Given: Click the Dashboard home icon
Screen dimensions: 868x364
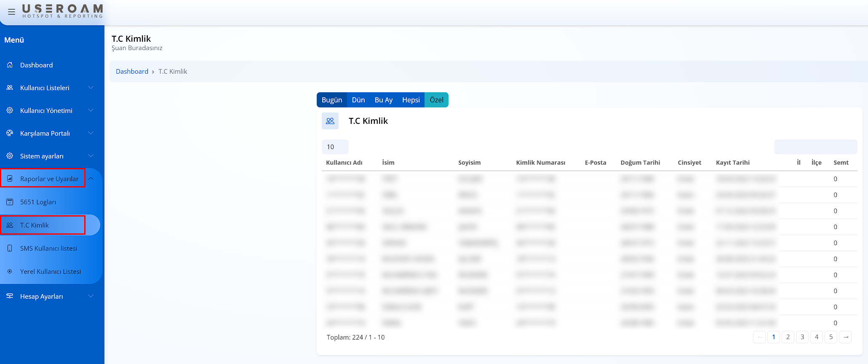Looking at the screenshot, I should [x=10, y=65].
